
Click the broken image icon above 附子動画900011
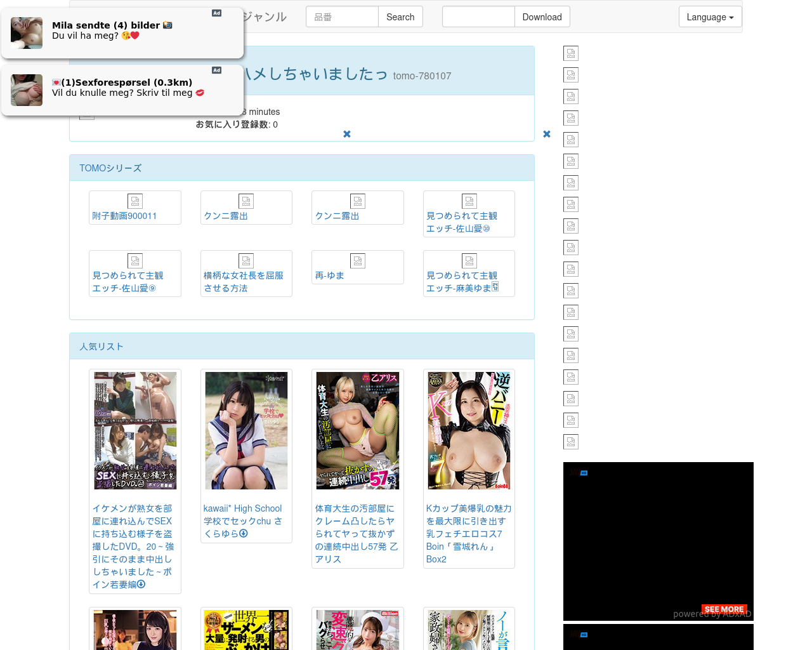(x=135, y=201)
